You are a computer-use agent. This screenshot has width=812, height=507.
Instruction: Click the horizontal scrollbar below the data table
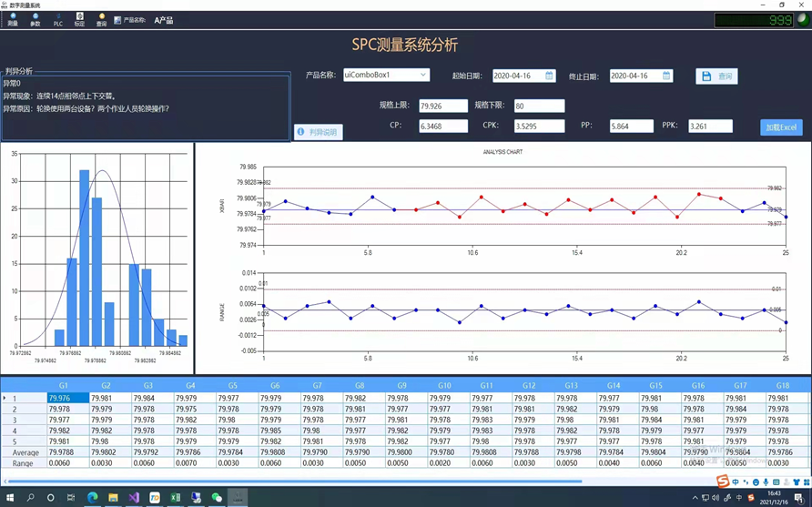point(291,482)
